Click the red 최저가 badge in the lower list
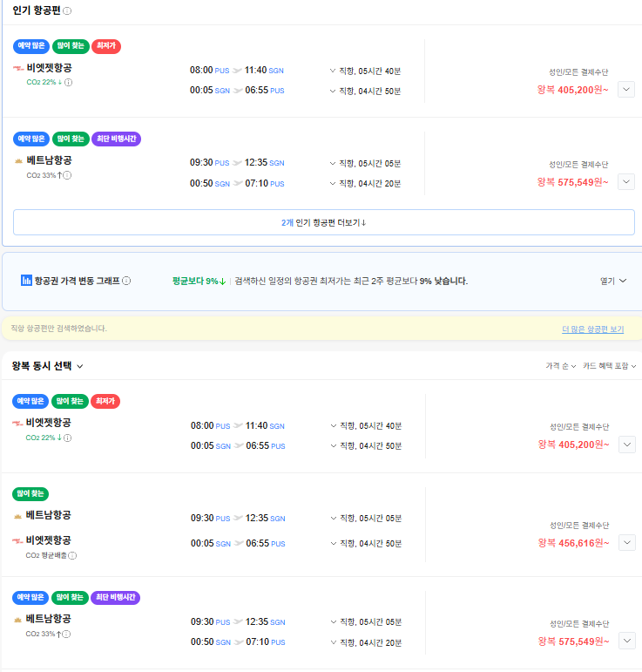The image size is (642, 672). tap(105, 401)
